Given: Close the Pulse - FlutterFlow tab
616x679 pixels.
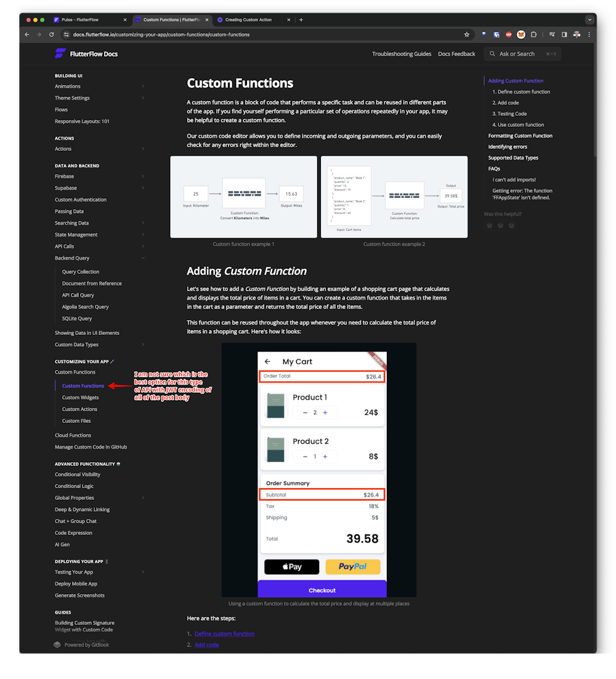Looking at the screenshot, I should coord(125,20).
